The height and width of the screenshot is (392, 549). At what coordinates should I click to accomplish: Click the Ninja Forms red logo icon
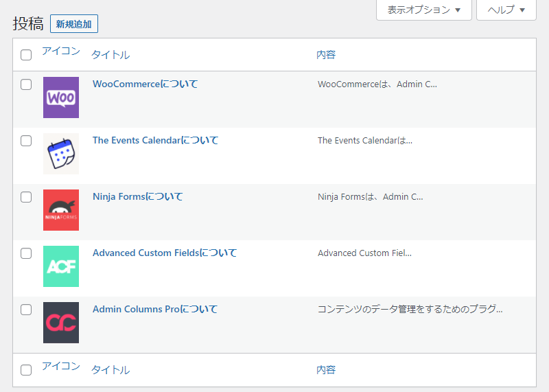coord(61,210)
